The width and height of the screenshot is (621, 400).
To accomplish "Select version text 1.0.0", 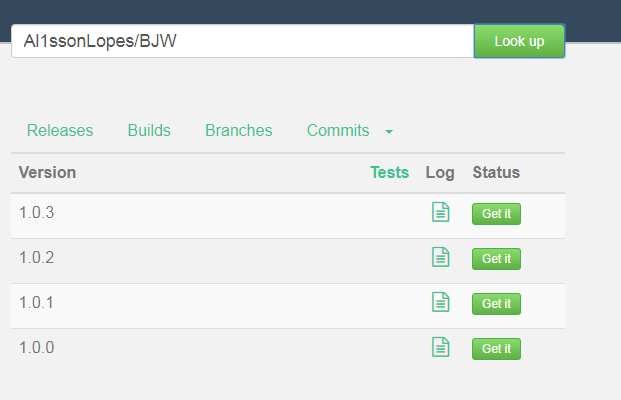I will [36, 348].
